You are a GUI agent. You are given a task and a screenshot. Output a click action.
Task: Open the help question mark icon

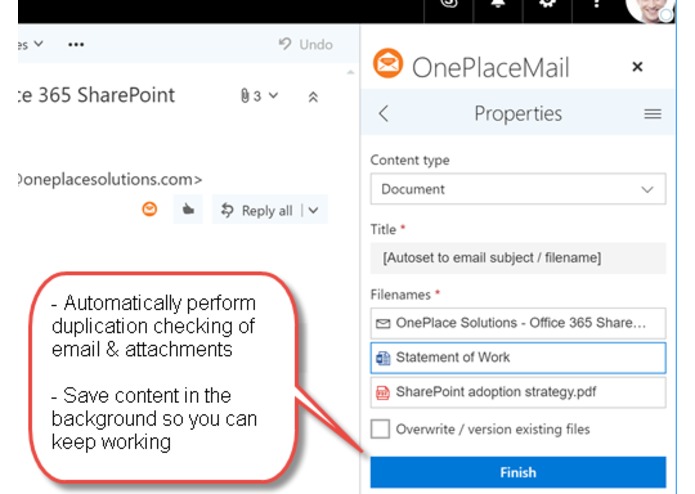tap(597, 4)
